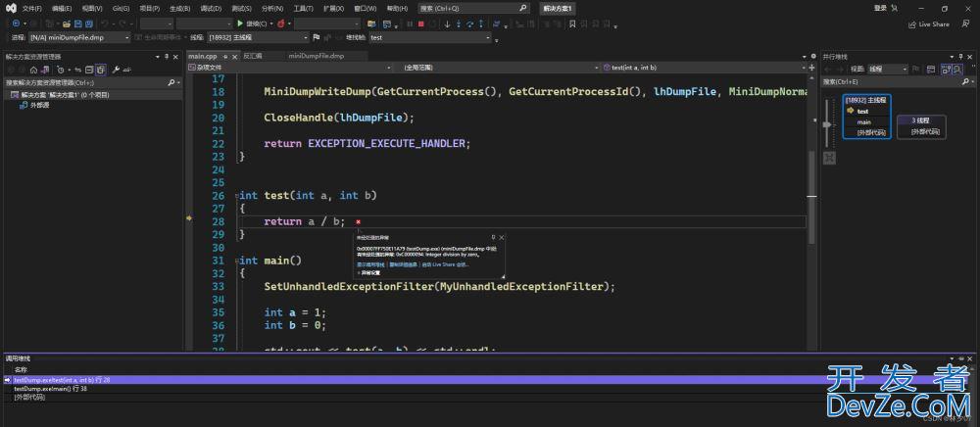The width and height of the screenshot is (980, 427).
Task: Open the Debug (D) menu
Action: [212, 9]
